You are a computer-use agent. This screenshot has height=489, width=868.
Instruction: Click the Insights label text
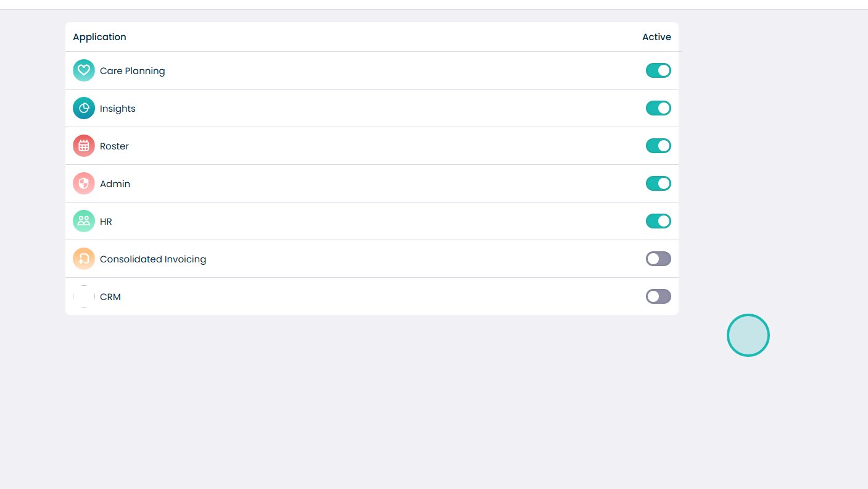[x=118, y=109]
